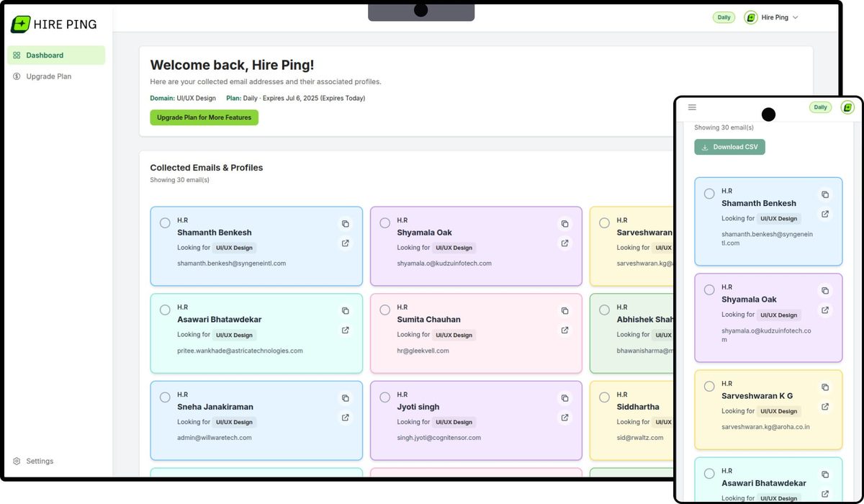
Task: Copy Asawari Bhatawdekar email in mobile view
Action: pos(825,474)
